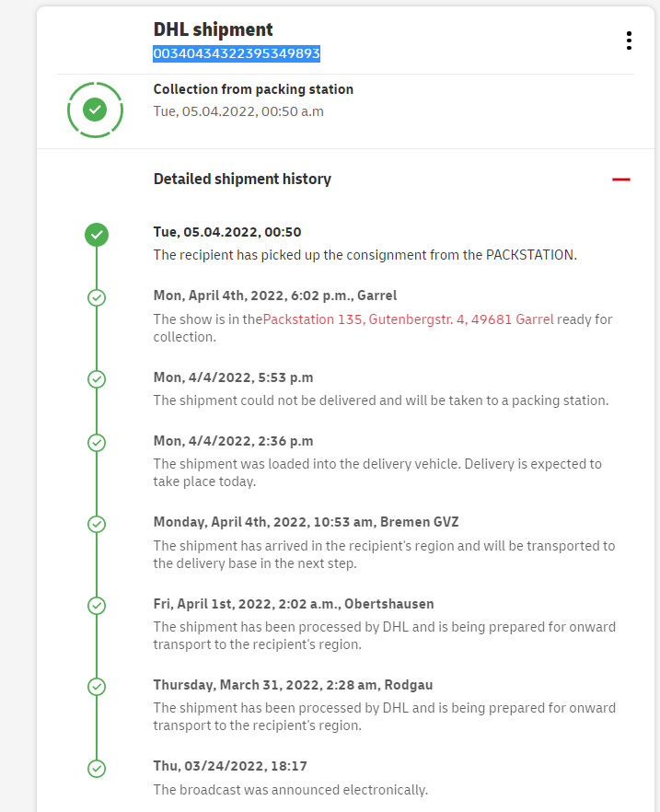660x812 pixels.
Task: Click the checkmark beside 4/4/2022 5:53 p.m.
Action: pos(97,378)
